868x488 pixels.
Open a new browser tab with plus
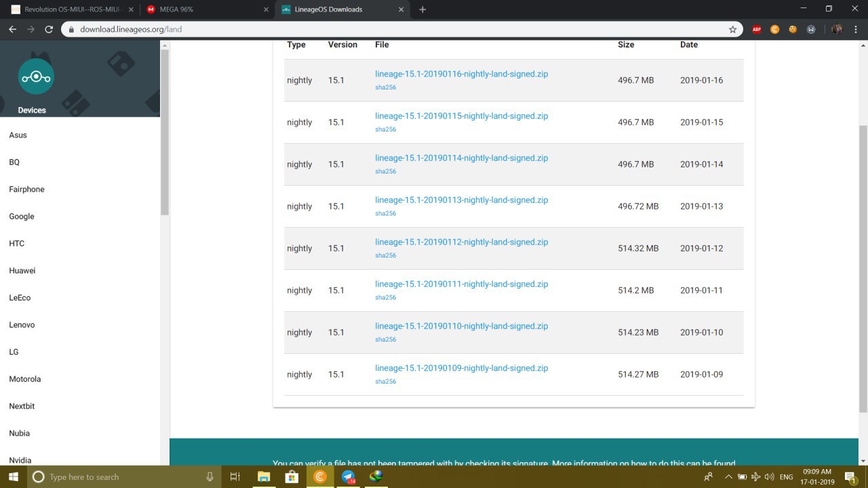click(422, 9)
